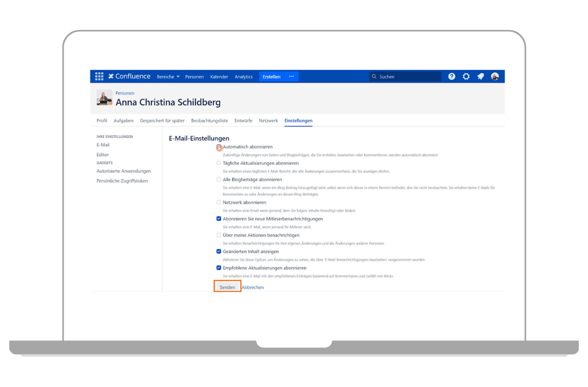Open the user avatar menu
The width and height of the screenshot is (588, 387).
coord(495,76)
